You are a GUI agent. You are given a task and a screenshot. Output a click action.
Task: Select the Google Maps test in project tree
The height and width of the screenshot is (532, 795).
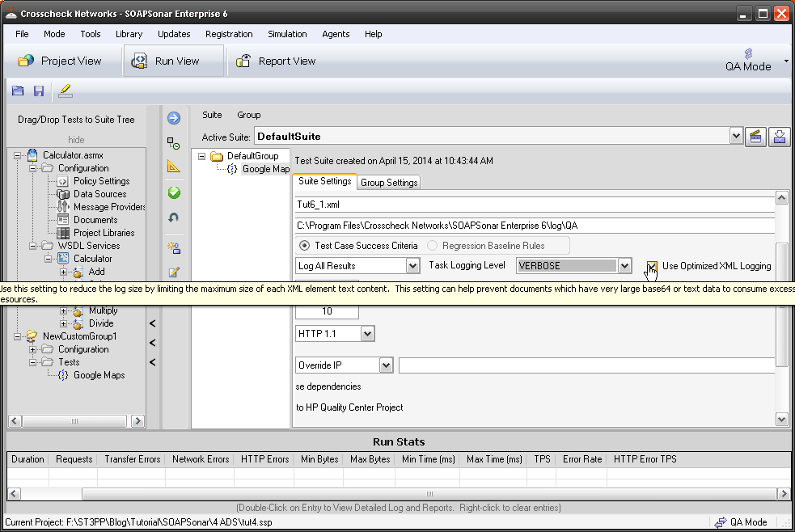pos(99,375)
